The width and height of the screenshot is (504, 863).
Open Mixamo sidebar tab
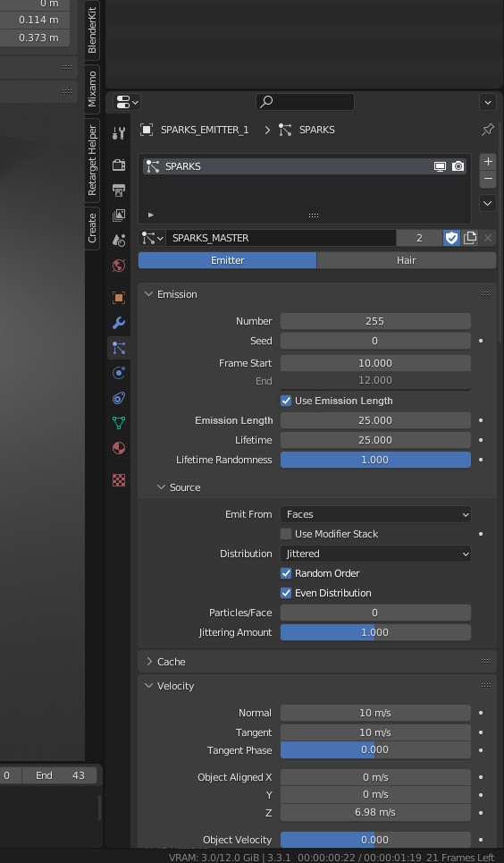[x=92, y=89]
